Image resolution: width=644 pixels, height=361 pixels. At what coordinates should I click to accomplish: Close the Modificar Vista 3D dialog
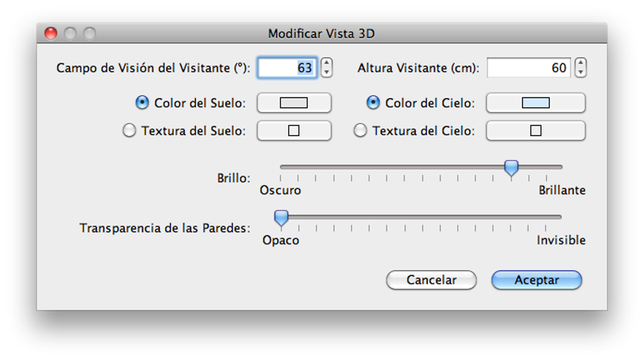click(x=51, y=34)
